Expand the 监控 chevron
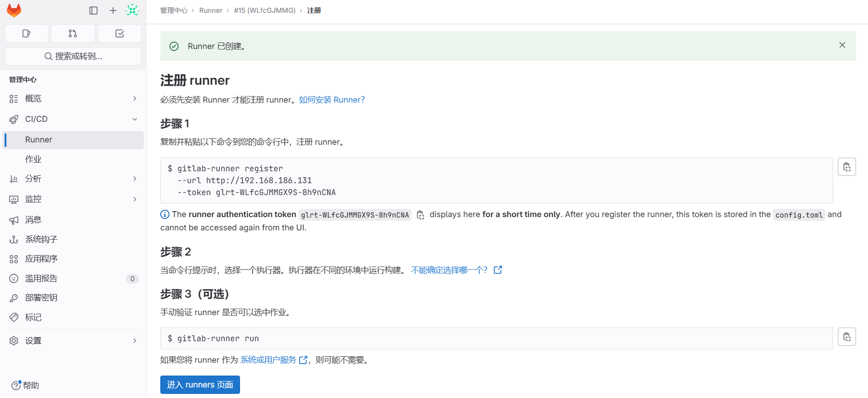The width and height of the screenshot is (868, 398). point(135,199)
